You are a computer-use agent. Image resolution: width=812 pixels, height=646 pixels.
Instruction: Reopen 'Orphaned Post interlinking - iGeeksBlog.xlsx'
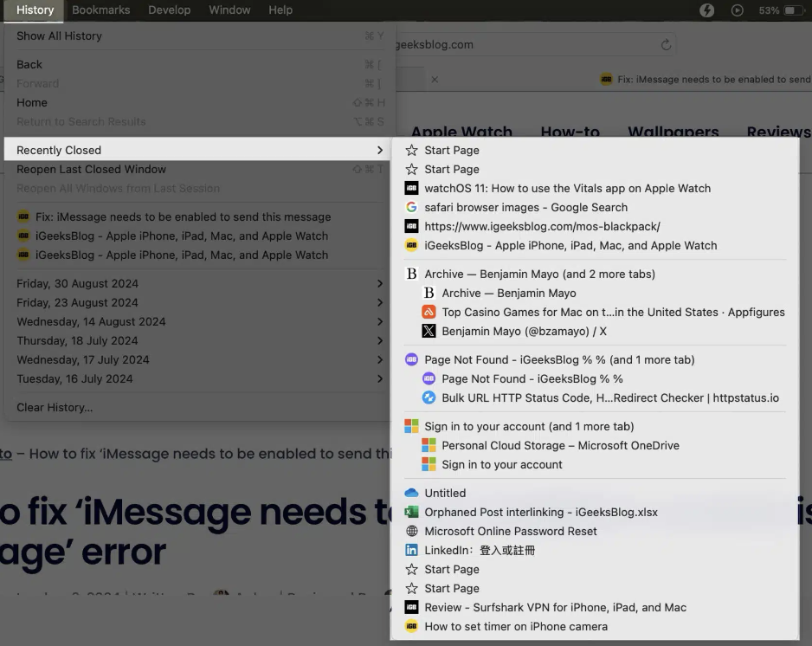(595, 512)
